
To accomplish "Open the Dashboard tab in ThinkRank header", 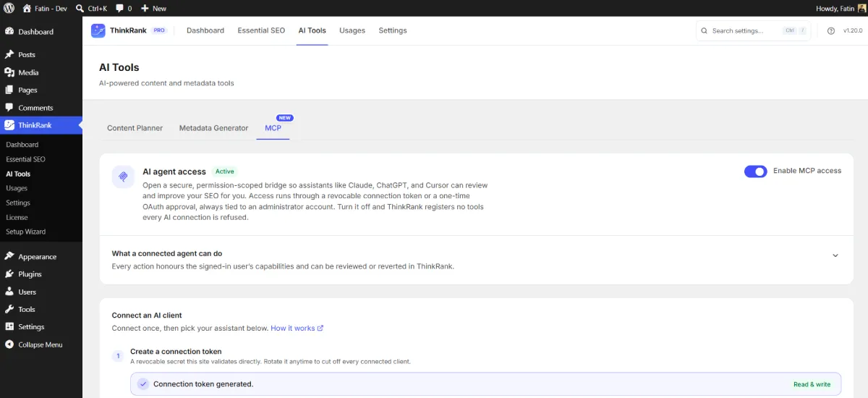I will pos(205,30).
